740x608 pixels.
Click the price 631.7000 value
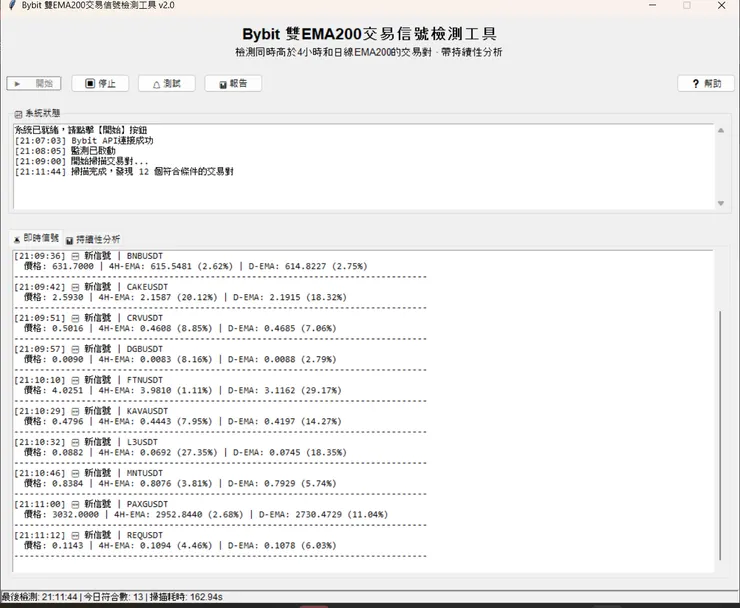coord(73,266)
